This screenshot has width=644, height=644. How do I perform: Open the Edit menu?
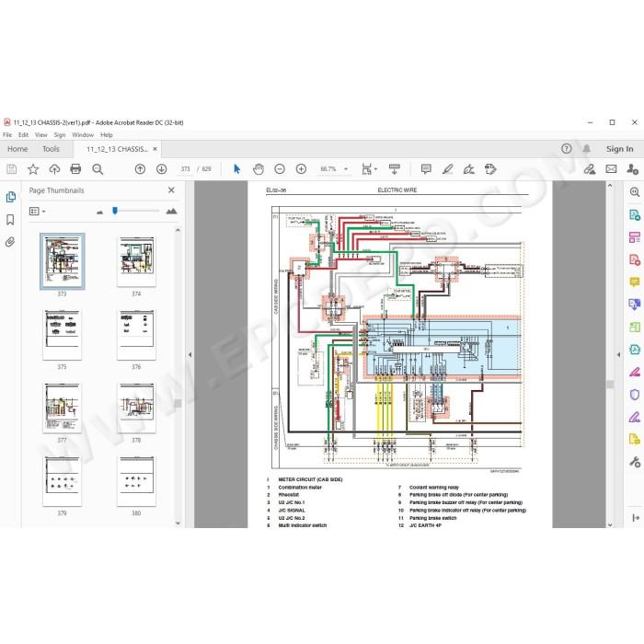click(x=23, y=134)
